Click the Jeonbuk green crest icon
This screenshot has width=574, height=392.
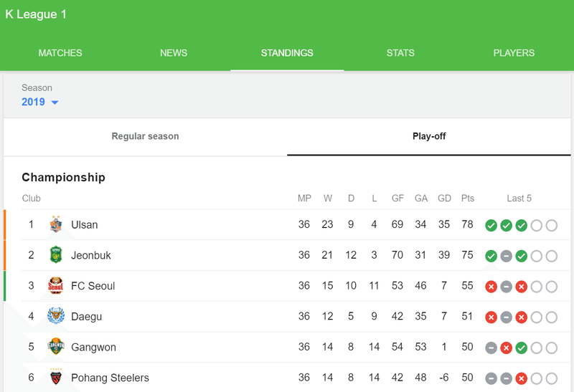[56, 255]
